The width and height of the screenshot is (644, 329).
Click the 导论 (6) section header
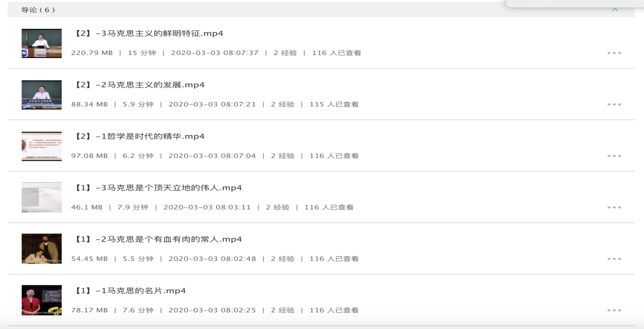pos(38,10)
